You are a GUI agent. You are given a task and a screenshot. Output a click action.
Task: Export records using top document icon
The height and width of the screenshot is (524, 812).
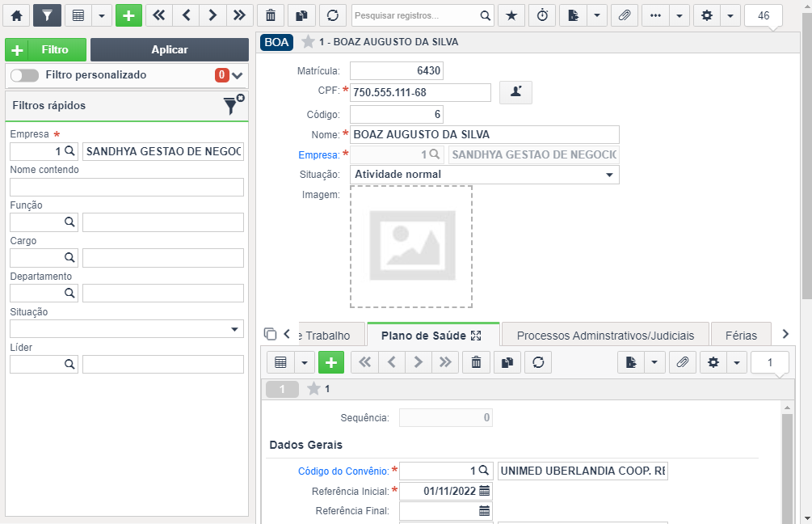[x=574, y=15]
